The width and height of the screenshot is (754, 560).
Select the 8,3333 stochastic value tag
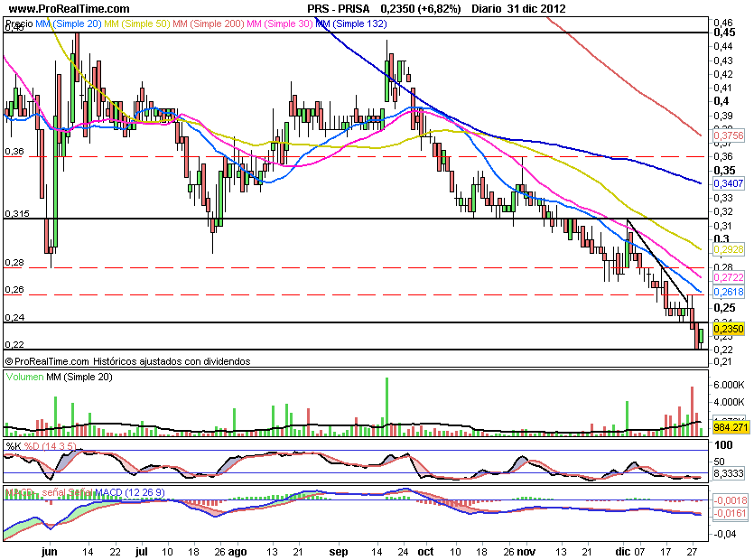[x=728, y=471]
